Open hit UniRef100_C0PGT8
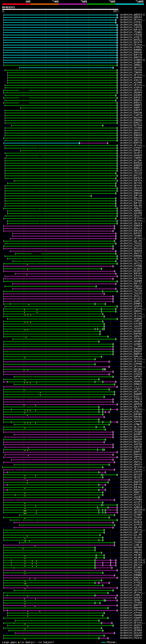Viewport: 146px width, 644px height. point(131,27)
